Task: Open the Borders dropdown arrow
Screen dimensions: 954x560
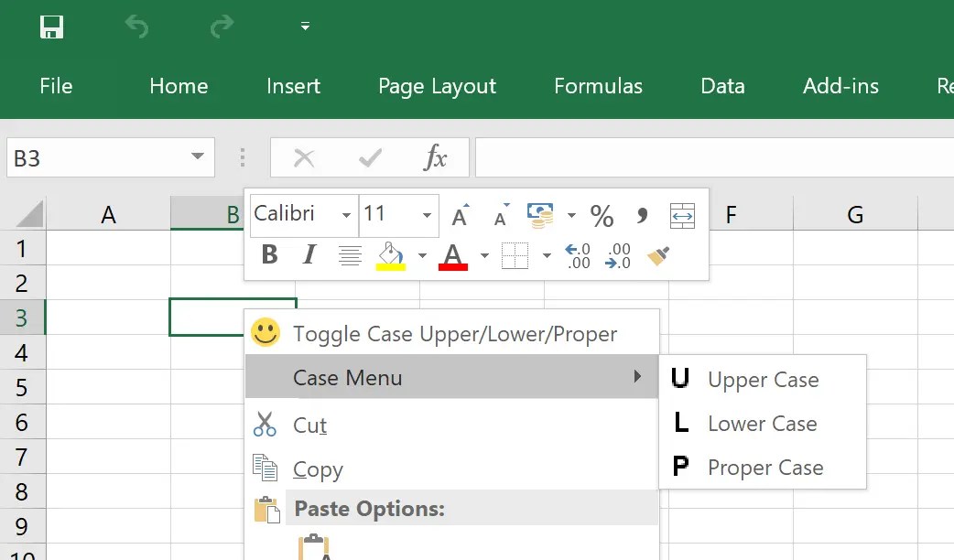Action: coord(547,256)
